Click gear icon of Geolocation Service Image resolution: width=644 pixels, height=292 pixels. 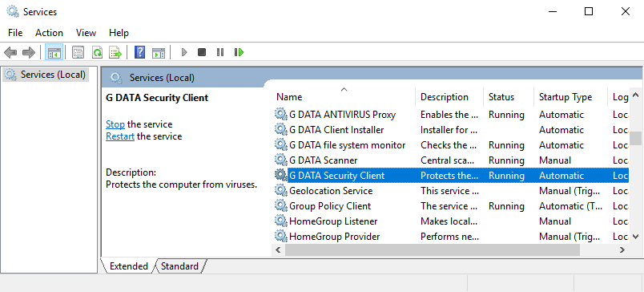click(x=281, y=190)
